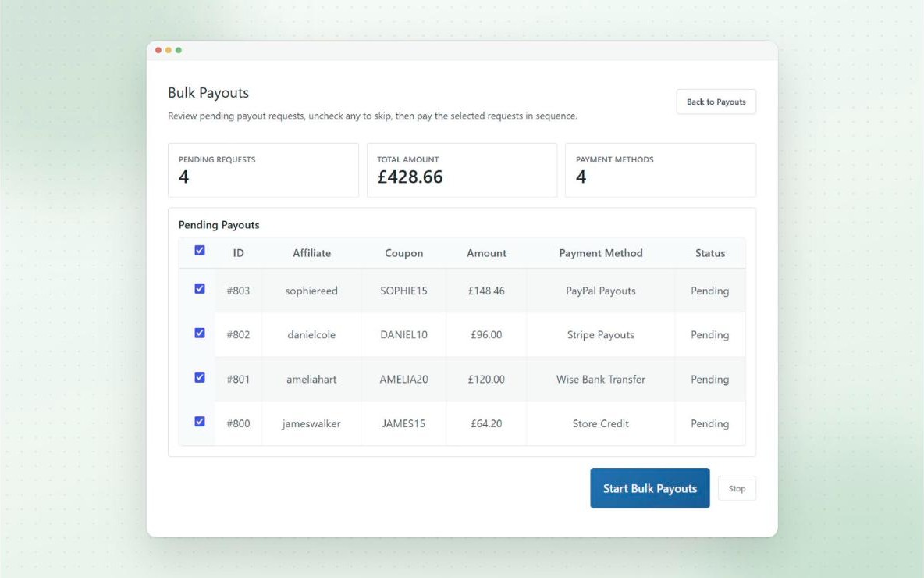Click affiliate name danielcole
The image size is (924, 578).
pos(311,334)
